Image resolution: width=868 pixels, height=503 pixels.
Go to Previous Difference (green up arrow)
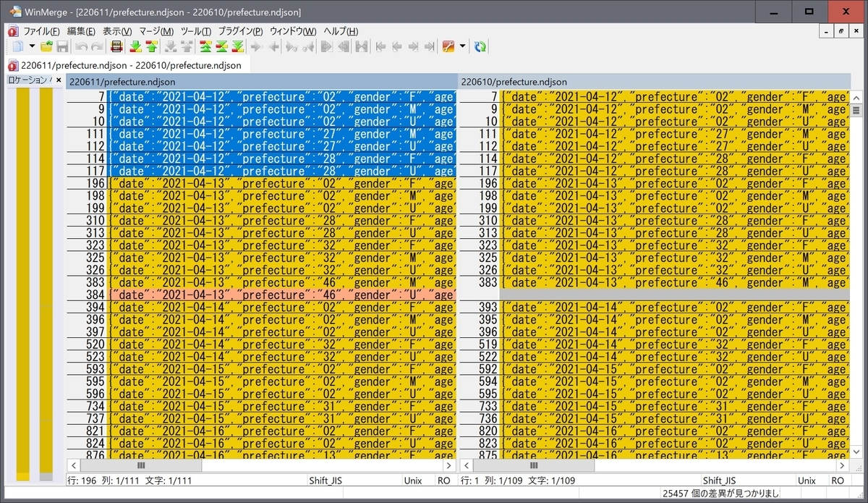click(151, 46)
